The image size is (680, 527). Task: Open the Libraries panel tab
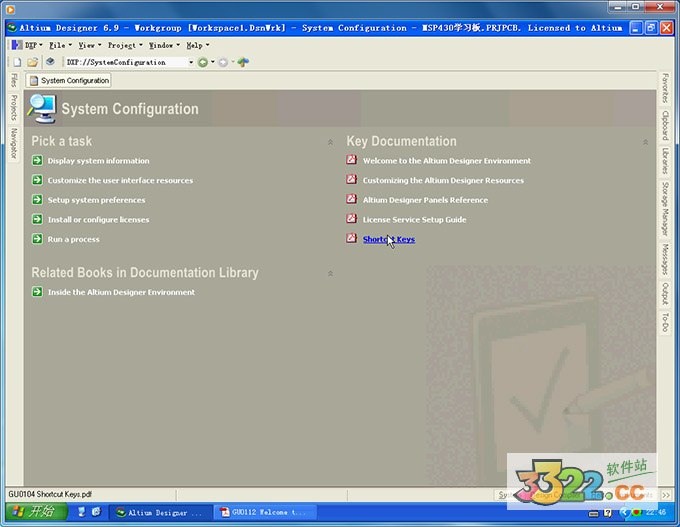pyautogui.click(x=664, y=161)
